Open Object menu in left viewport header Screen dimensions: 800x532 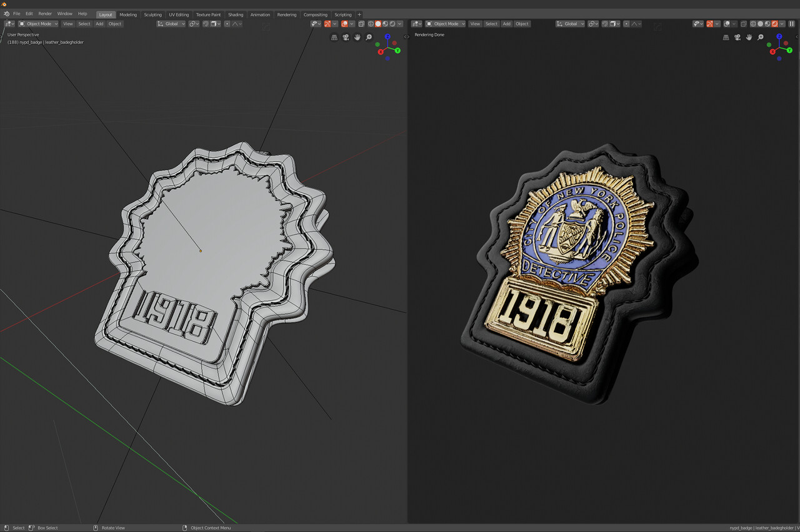point(115,24)
